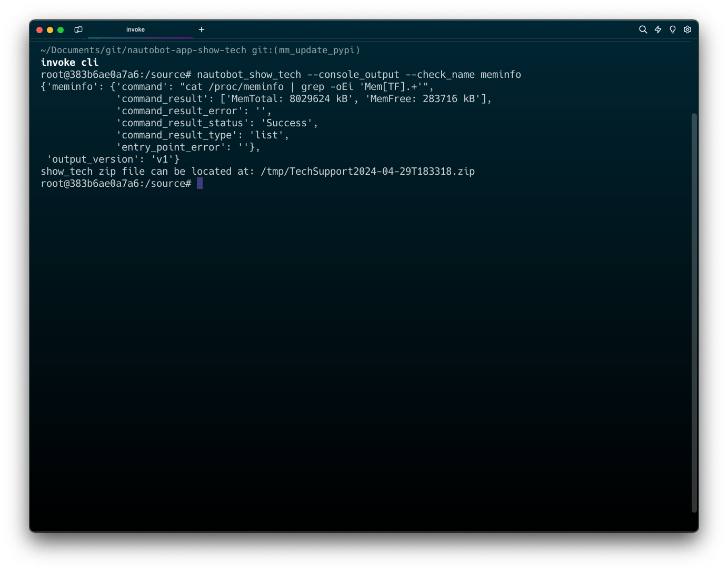Click the 'MemTotal: 8029624 kB' value
This screenshot has height=571, width=728.
coord(289,99)
